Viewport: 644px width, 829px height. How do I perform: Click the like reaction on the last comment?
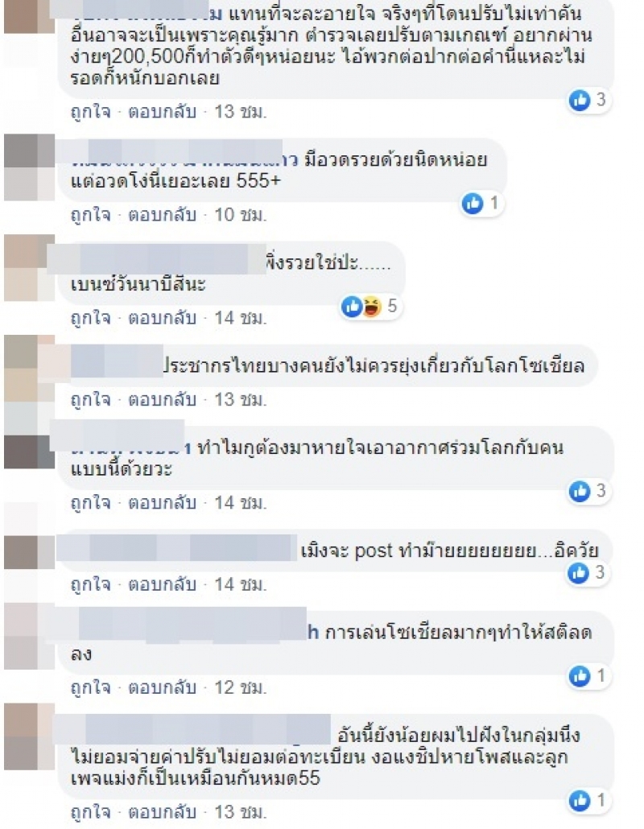coord(579,801)
